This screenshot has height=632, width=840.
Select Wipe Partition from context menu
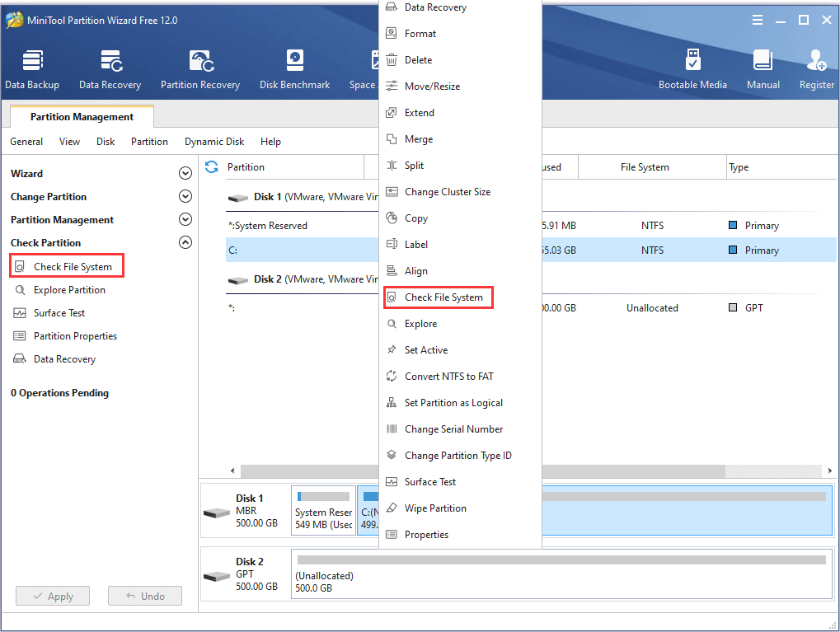coord(434,508)
